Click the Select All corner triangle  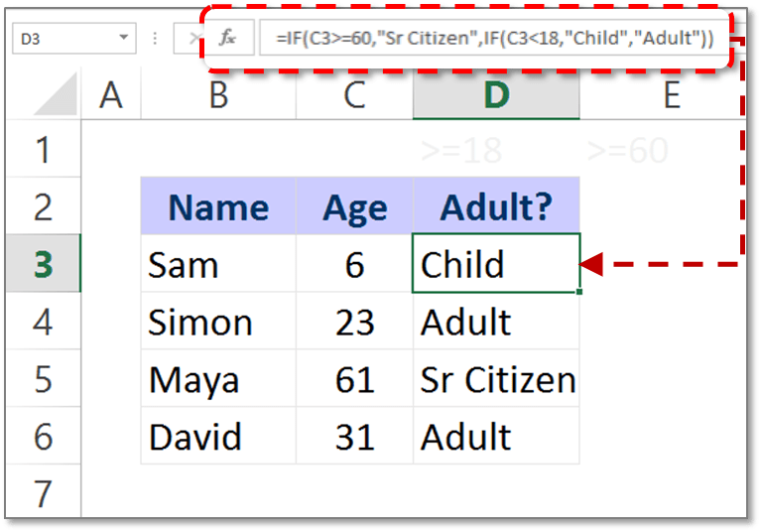click(x=57, y=93)
